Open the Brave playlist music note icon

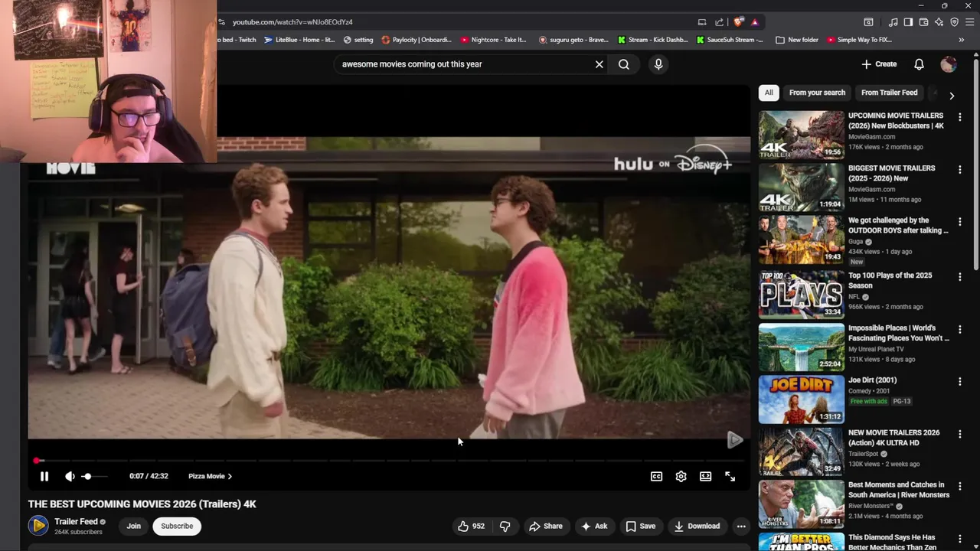click(x=893, y=22)
